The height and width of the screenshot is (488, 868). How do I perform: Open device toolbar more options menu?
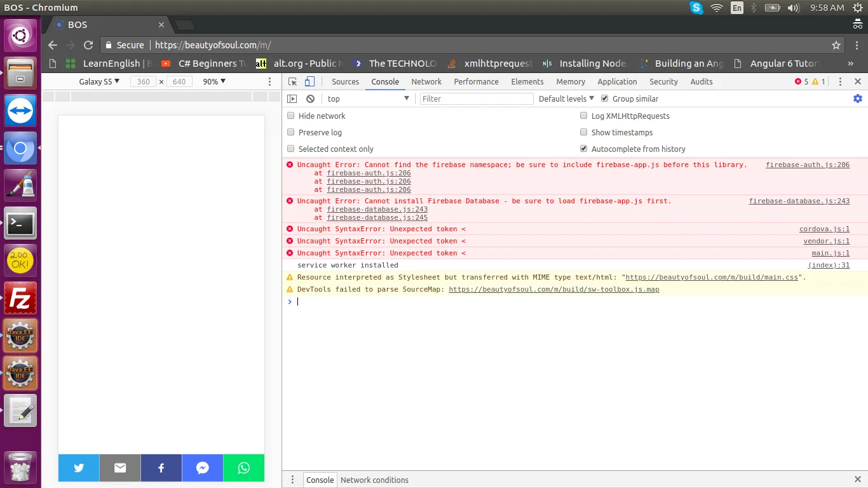(270, 82)
